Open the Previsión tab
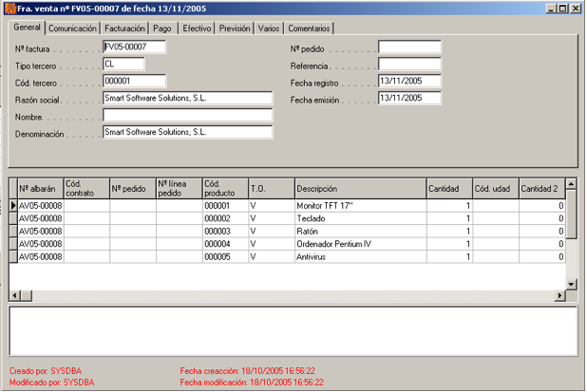The width and height of the screenshot is (587, 392). (235, 28)
